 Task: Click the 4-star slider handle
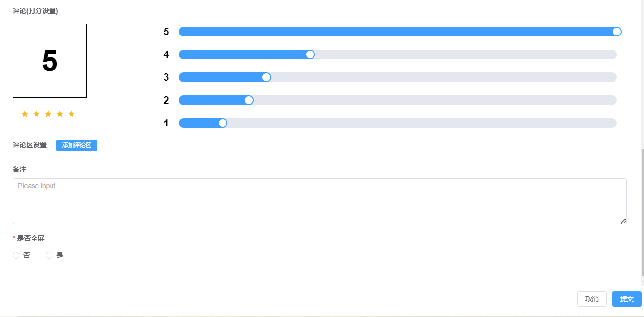click(x=310, y=54)
